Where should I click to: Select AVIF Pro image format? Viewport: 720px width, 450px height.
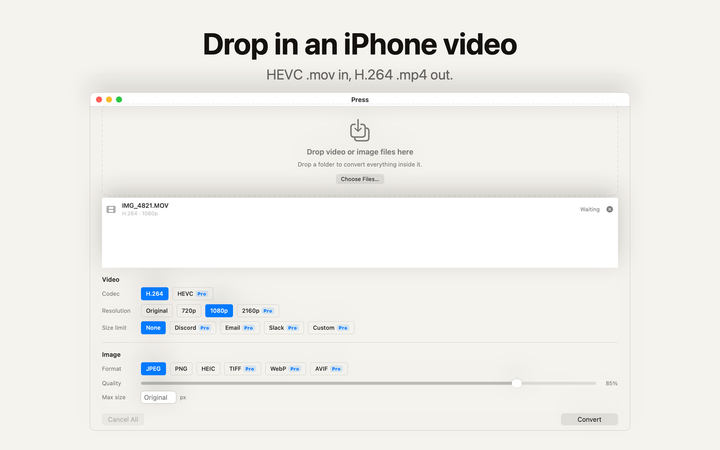coord(329,369)
